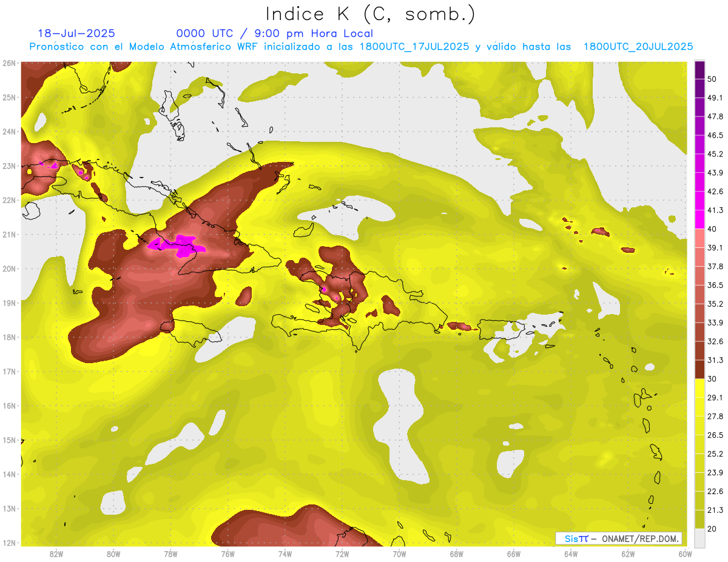Click the '17N' latitude label

pos(9,372)
